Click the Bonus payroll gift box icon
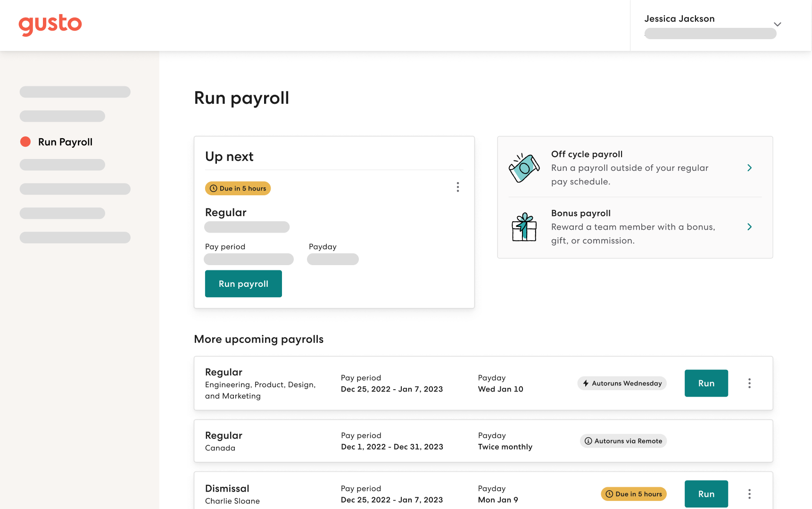 [x=524, y=227]
